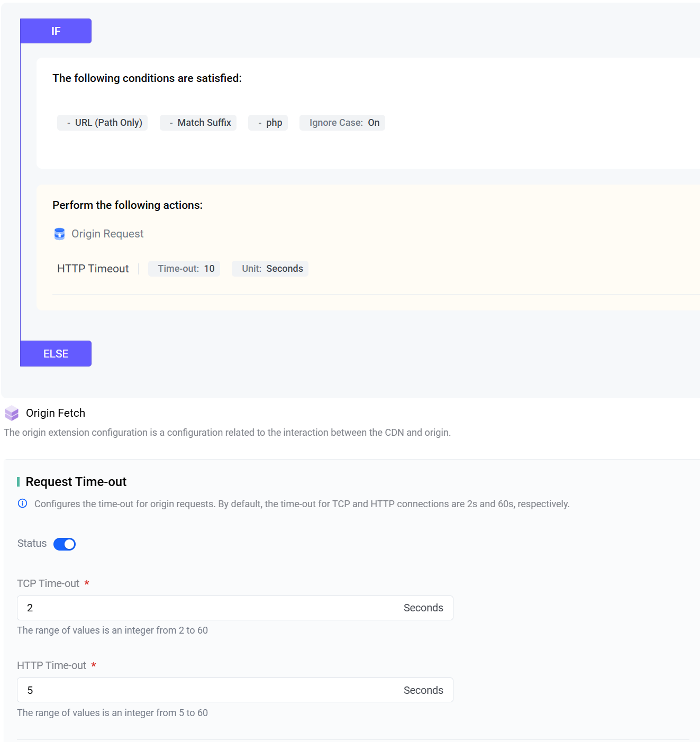
Task: Select the URL (Path Only) condition tag
Action: click(103, 123)
